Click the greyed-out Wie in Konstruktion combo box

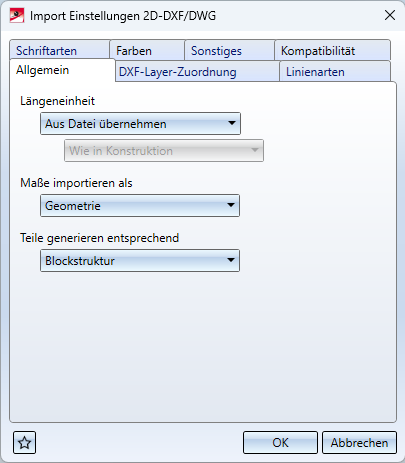(x=164, y=151)
